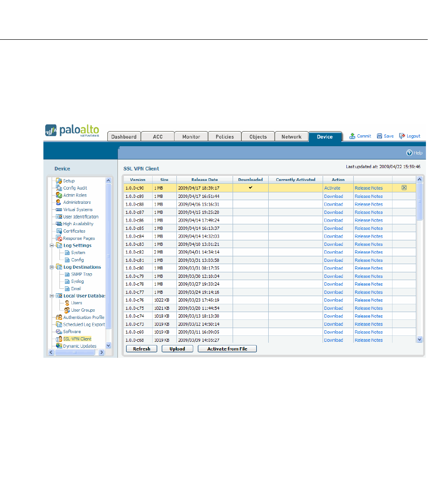446x504 pixels.
Task: Click the Logout icon
Action: (x=402, y=136)
